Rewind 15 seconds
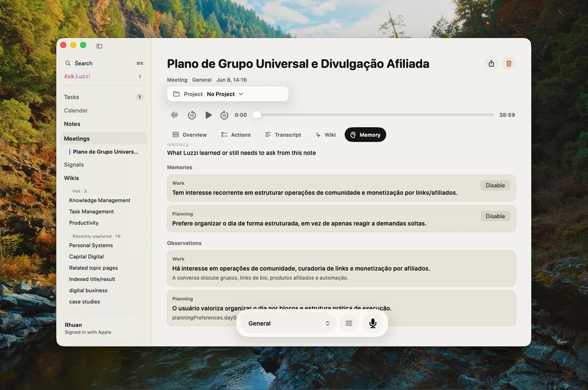The width and height of the screenshot is (588, 390). tap(192, 115)
